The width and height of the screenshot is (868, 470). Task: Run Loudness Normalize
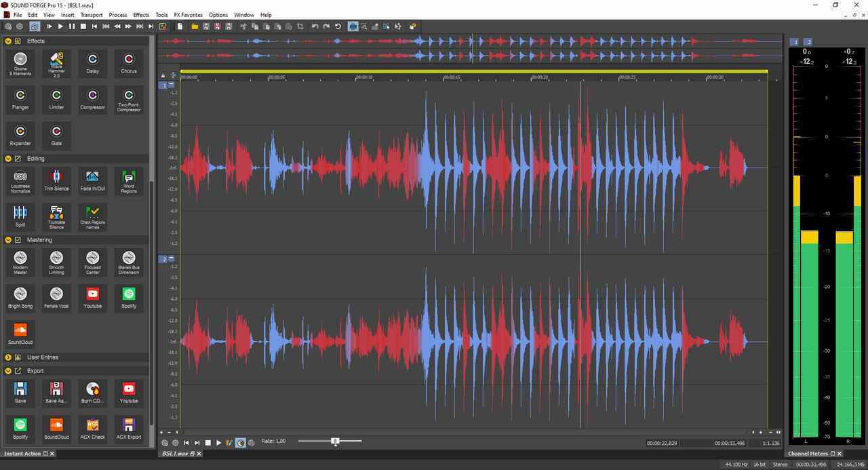[20, 181]
